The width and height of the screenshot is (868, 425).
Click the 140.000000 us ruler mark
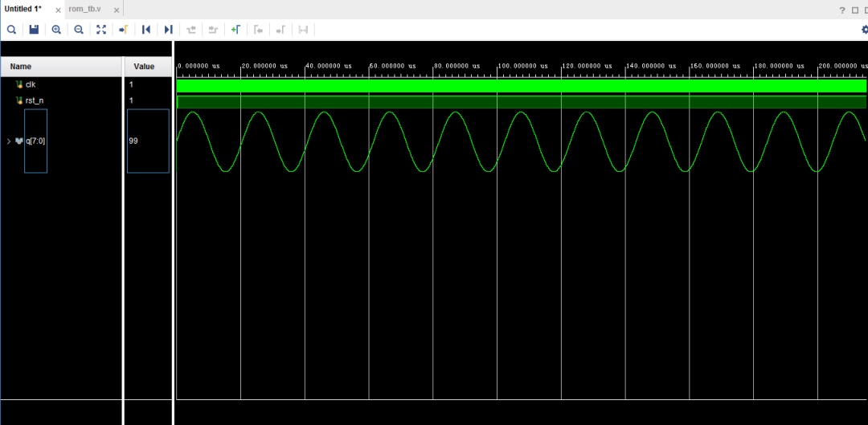click(x=651, y=66)
